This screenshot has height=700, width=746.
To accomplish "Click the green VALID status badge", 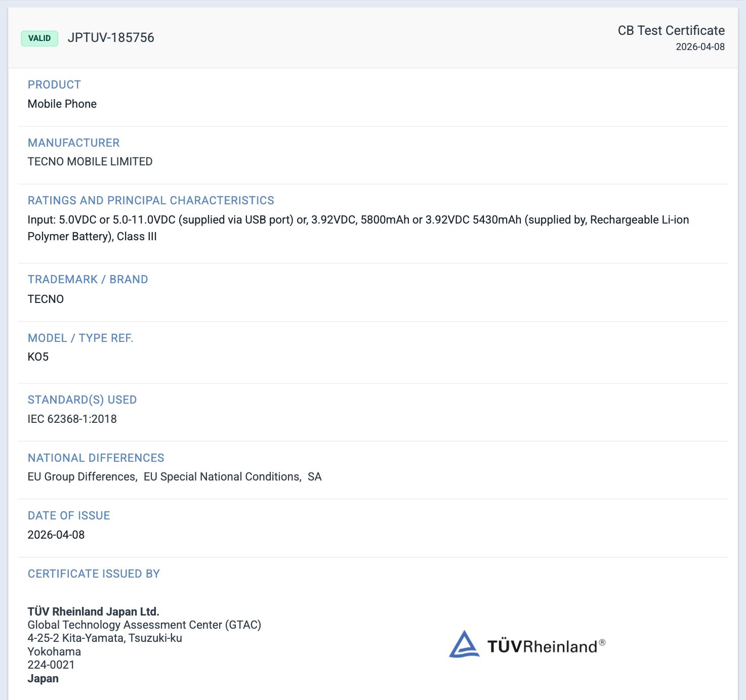I will [39, 38].
